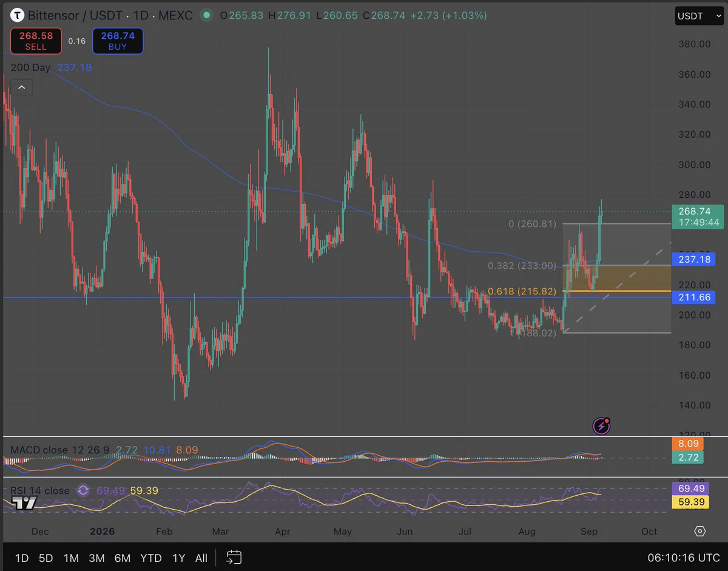The height and width of the screenshot is (571, 728).
Task: Set range to 6M
Action: (x=123, y=558)
